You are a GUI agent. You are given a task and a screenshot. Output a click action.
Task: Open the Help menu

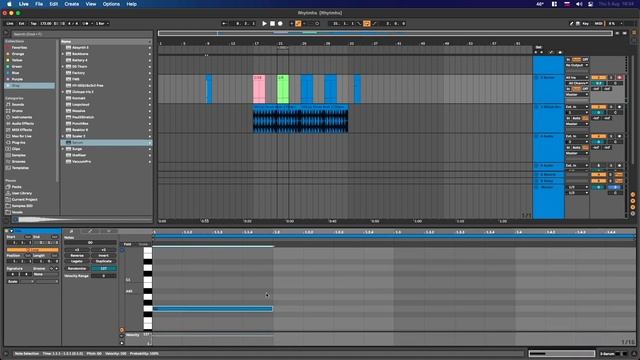[131, 4]
